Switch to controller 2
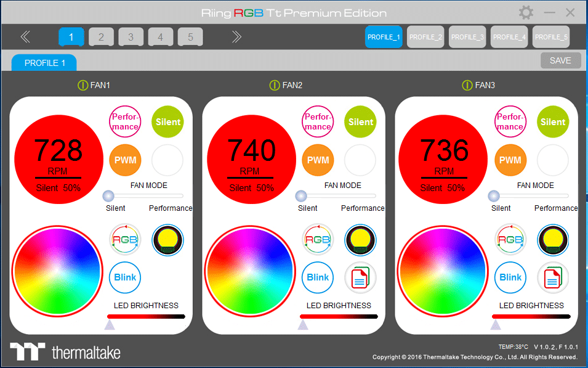588x368 pixels. click(101, 37)
